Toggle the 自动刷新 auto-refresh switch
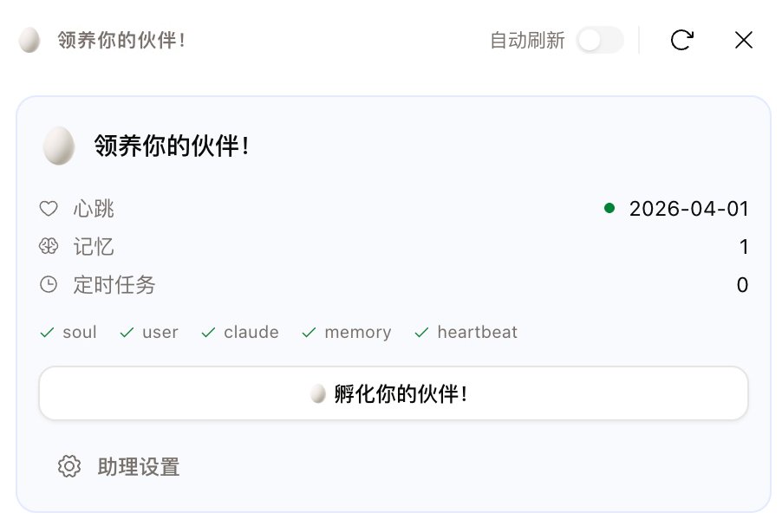Image resolution: width=782 pixels, height=532 pixels. (x=600, y=40)
